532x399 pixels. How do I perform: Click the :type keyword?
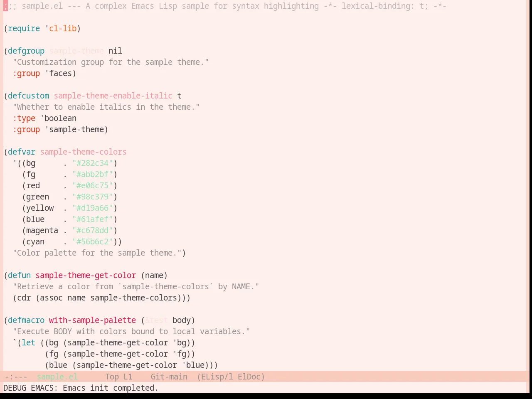click(24, 118)
